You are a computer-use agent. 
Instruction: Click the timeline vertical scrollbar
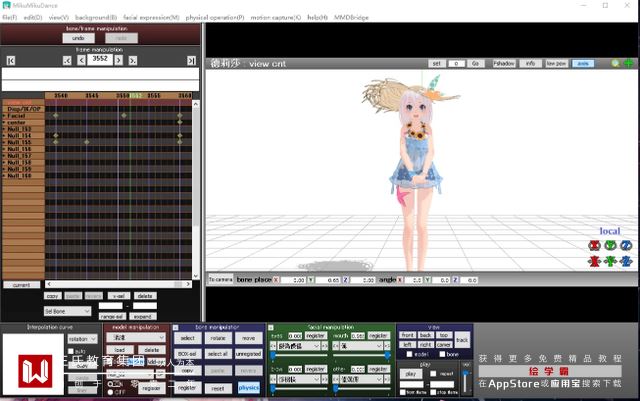click(x=196, y=189)
